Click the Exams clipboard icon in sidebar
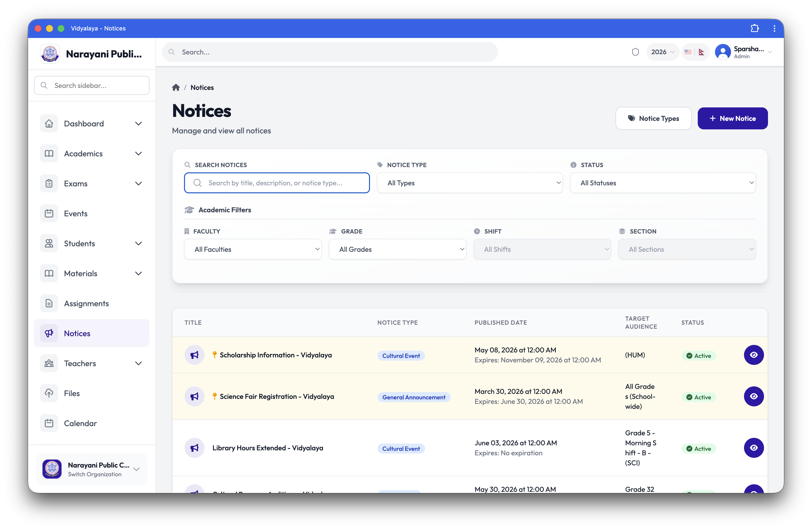 pyautogui.click(x=49, y=184)
